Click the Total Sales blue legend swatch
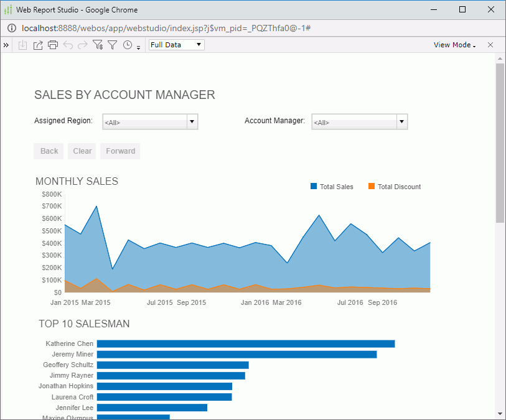506x420 pixels. [x=314, y=187]
